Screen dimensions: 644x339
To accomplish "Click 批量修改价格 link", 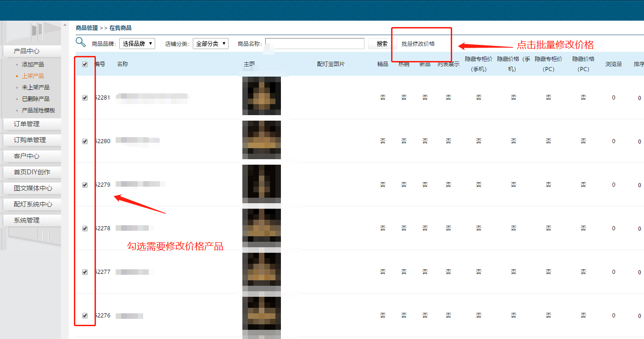I will point(418,44).
